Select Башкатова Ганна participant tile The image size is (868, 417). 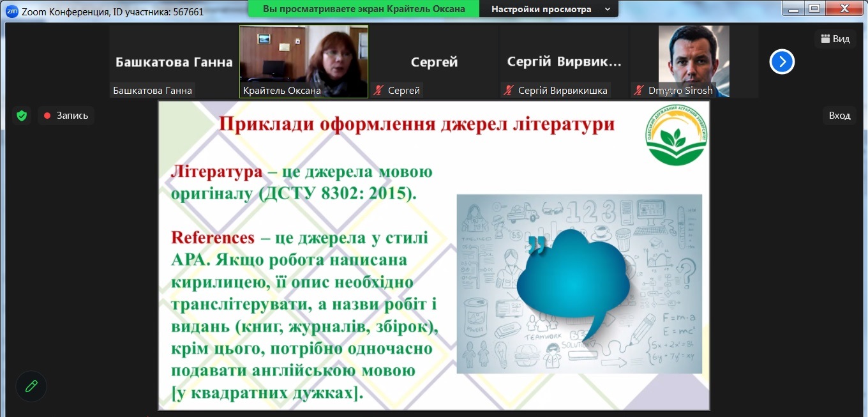point(174,62)
